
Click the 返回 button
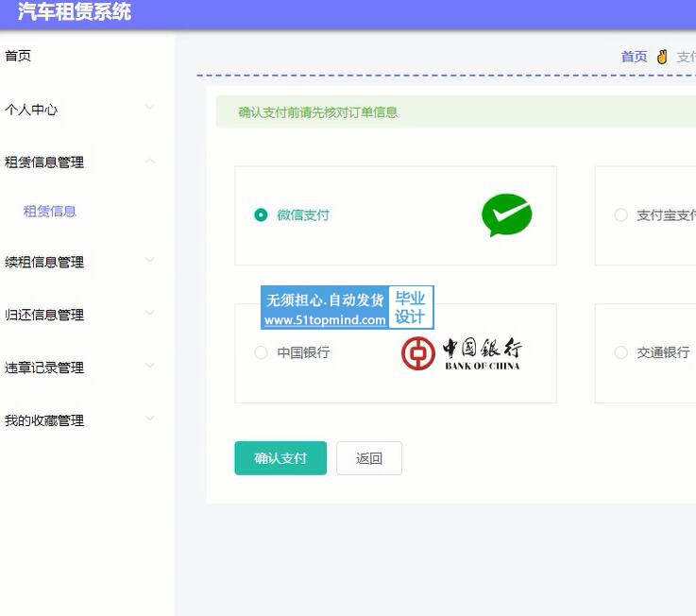[x=369, y=458]
